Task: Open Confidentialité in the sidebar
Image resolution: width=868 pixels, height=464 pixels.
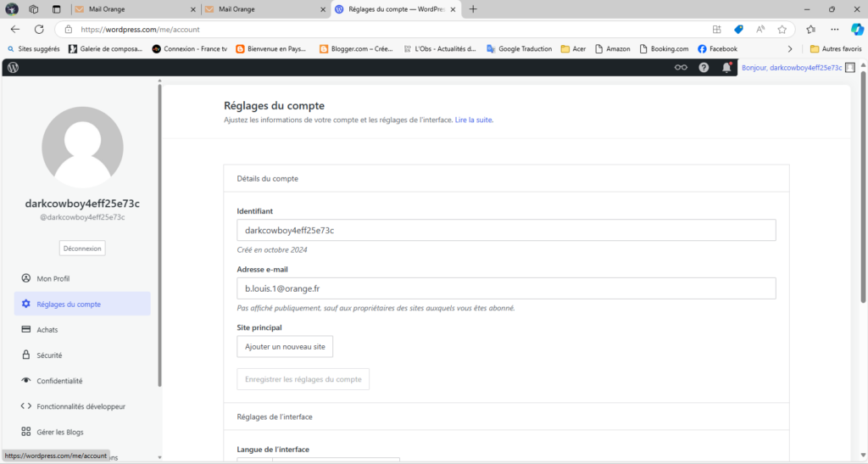Action: point(59,381)
